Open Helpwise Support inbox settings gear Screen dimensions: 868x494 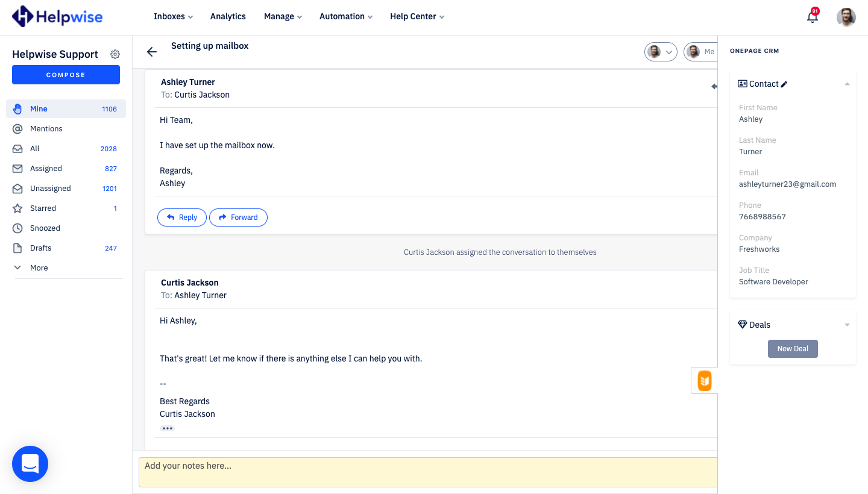[115, 54]
